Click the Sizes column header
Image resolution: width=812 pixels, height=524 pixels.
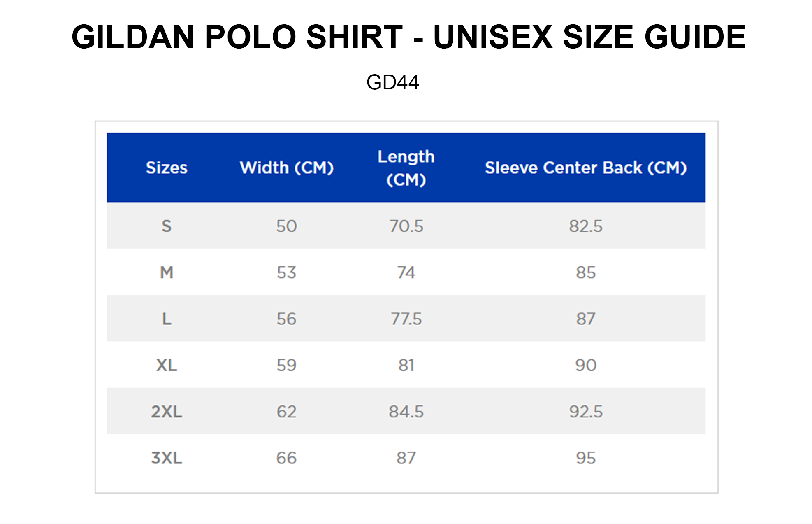point(167,168)
